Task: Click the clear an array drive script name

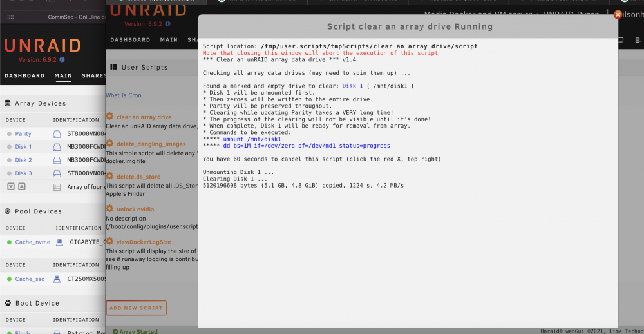Action: (144, 117)
